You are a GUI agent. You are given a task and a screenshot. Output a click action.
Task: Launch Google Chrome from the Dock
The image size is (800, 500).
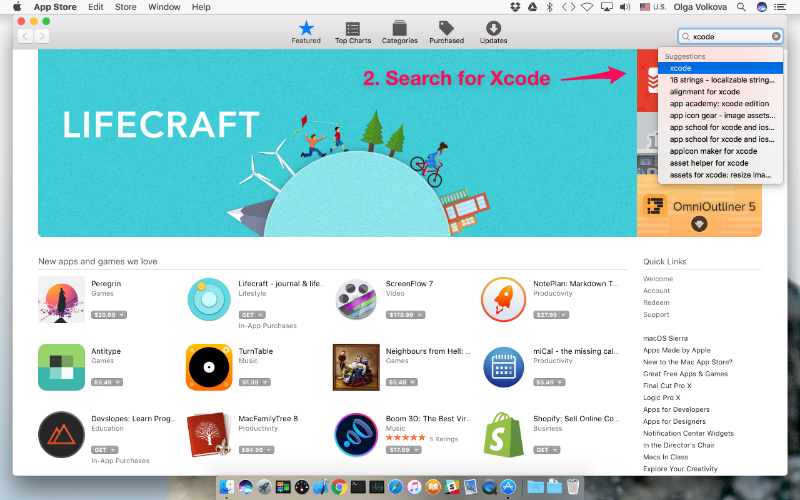[339, 487]
